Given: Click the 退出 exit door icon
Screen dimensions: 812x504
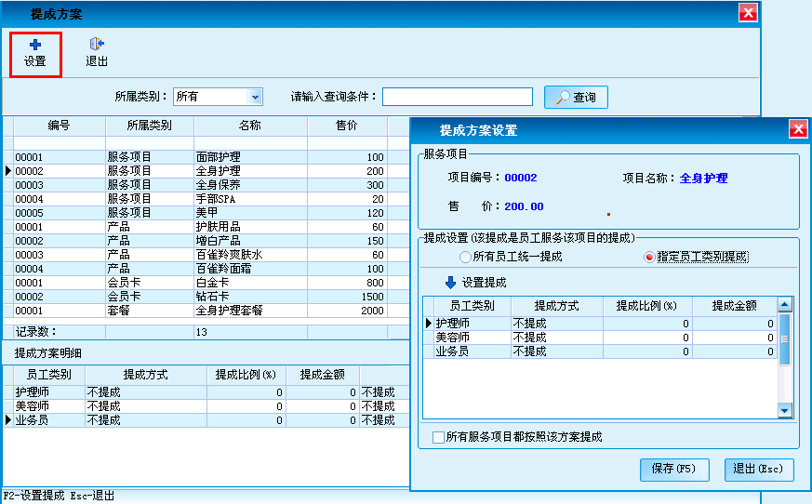Looking at the screenshot, I should coord(96,45).
